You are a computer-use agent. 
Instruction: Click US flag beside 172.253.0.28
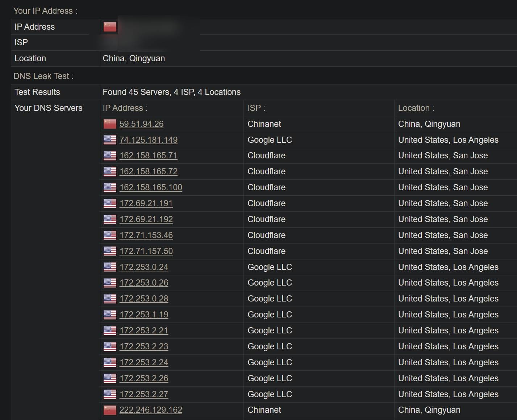click(110, 299)
